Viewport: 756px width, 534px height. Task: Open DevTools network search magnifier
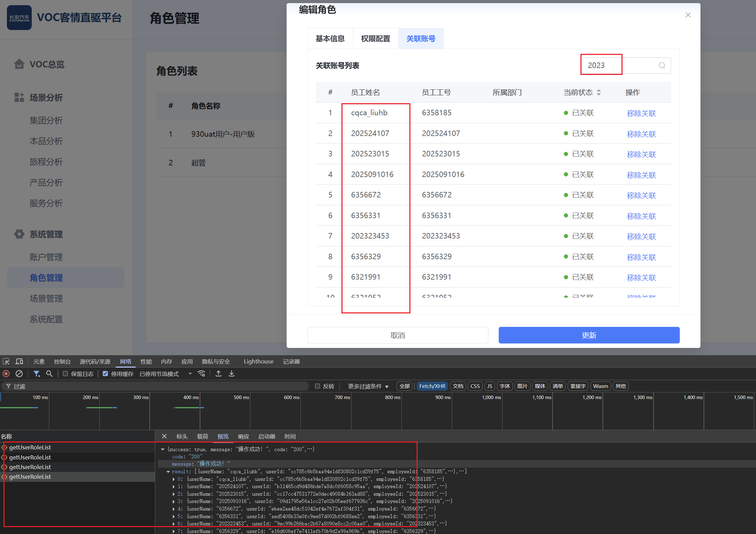49,373
